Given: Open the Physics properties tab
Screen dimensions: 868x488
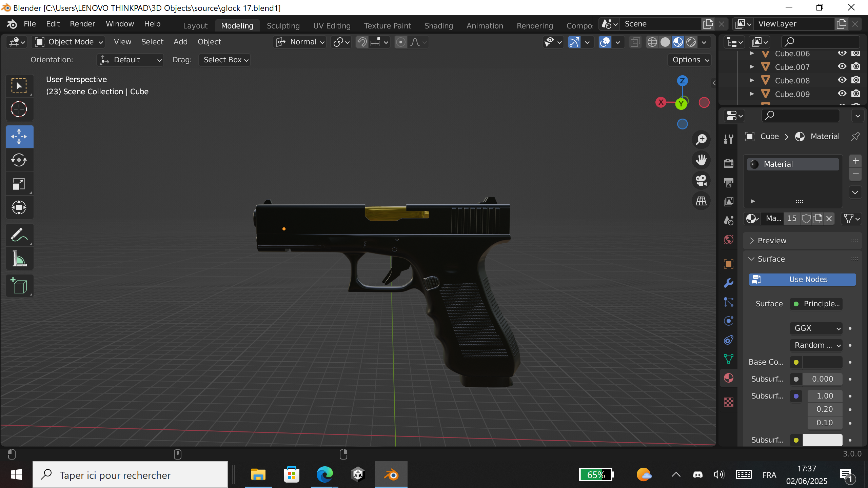Looking at the screenshot, I should click(728, 321).
